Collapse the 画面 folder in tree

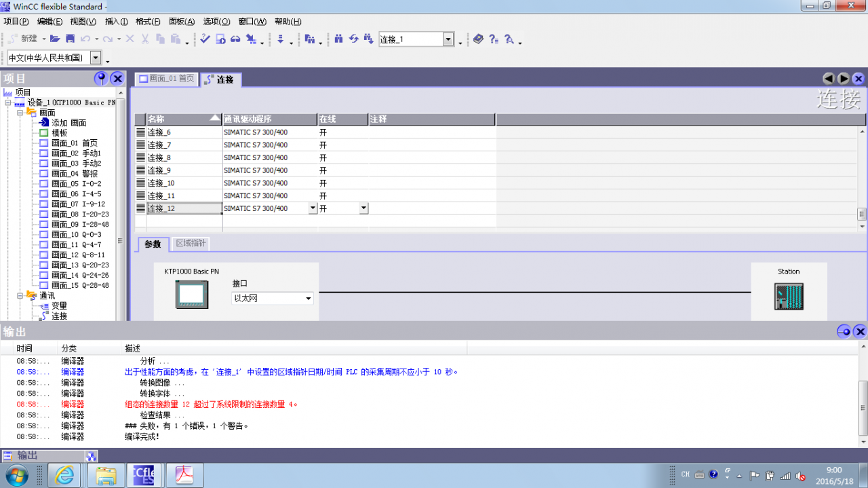point(20,113)
